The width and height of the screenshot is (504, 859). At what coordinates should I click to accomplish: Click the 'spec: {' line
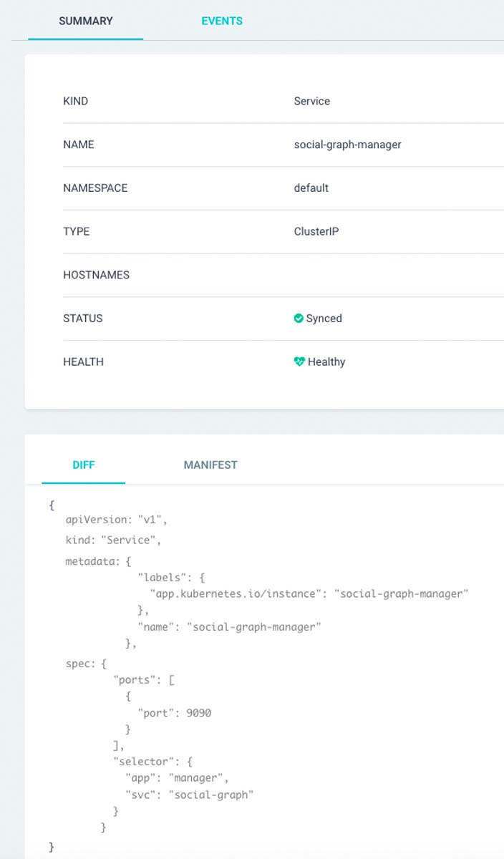(x=86, y=664)
